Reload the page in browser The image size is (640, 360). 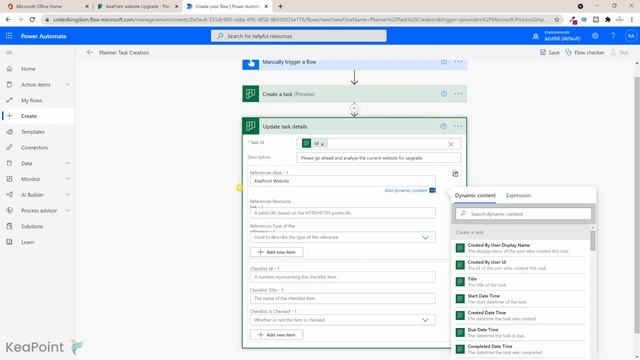tap(32, 20)
